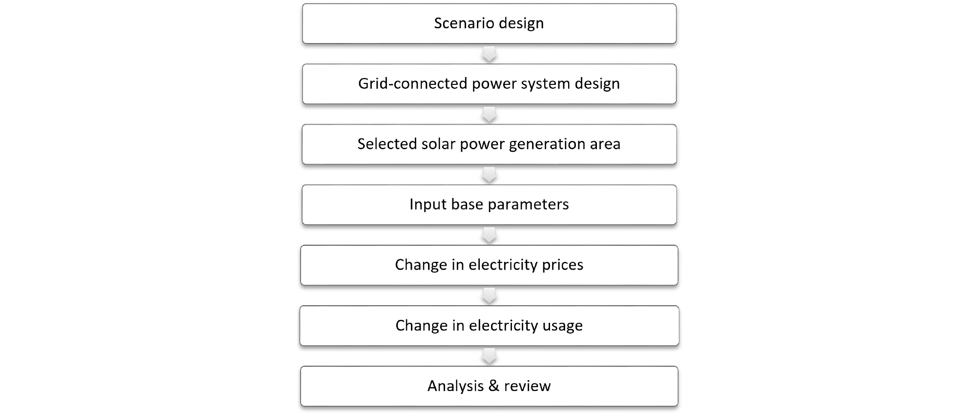This screenshot has width=980, height=413.
Task: Click the ampersand in Analysis & review
Action: point(493,386)
